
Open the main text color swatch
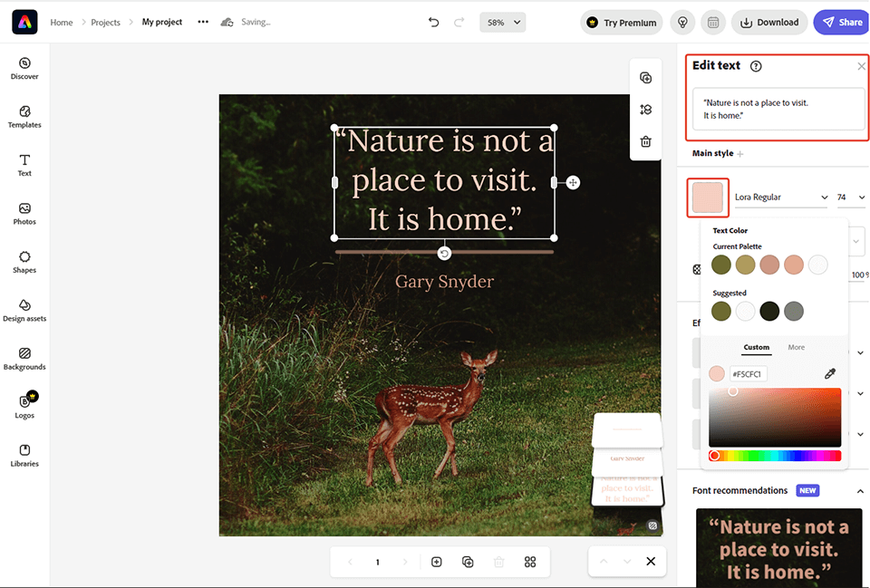click(x=708, y=198)
